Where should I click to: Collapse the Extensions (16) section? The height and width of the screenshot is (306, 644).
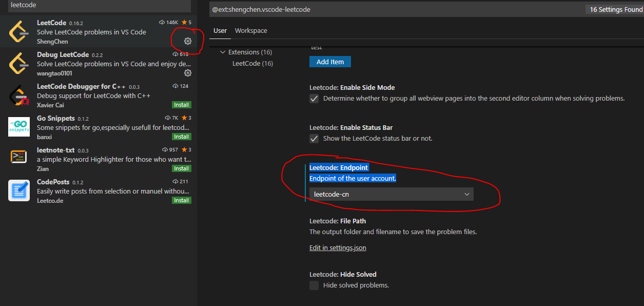tap(223, 52)
